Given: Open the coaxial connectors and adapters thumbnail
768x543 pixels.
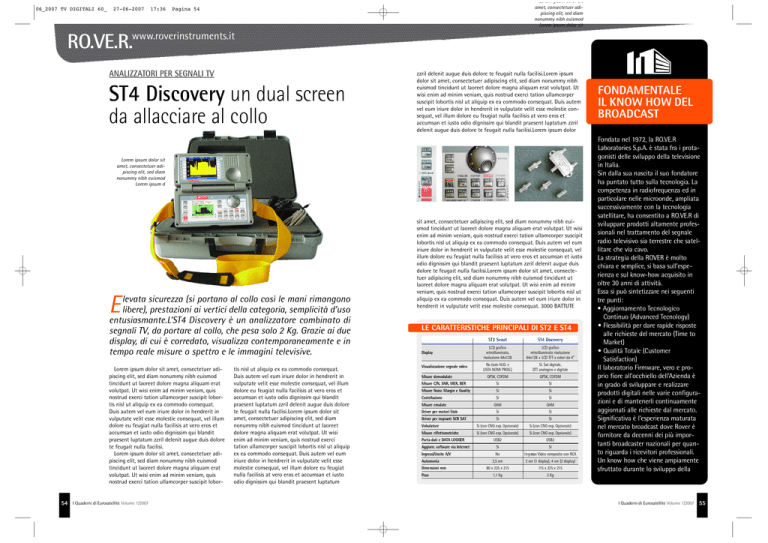Looking at the screenshot, I should (x=549, y=173).
